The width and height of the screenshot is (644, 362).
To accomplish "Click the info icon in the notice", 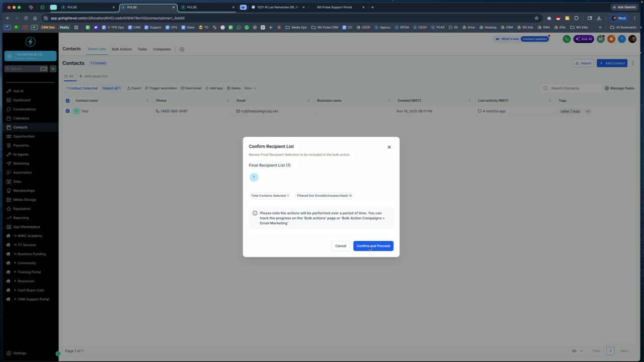I will (255, 213).
